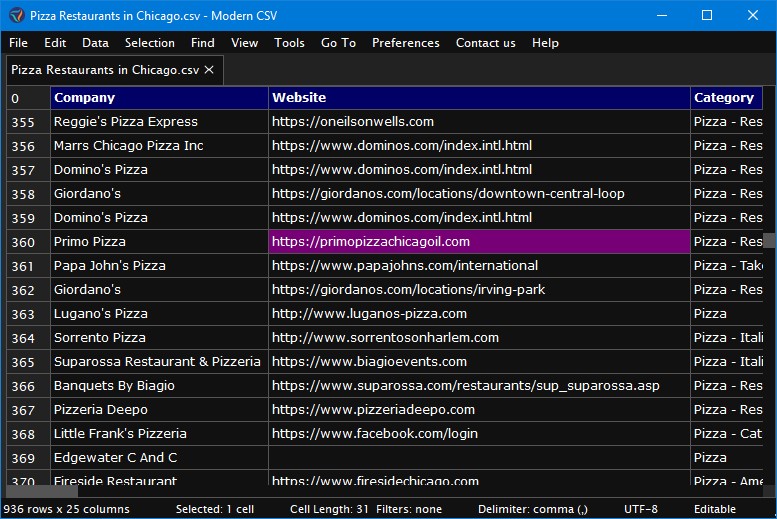Viewport: 777px width, 519px height.
Task: Click the Sorrento Pizza cell
Action: (x=159, y=338)
